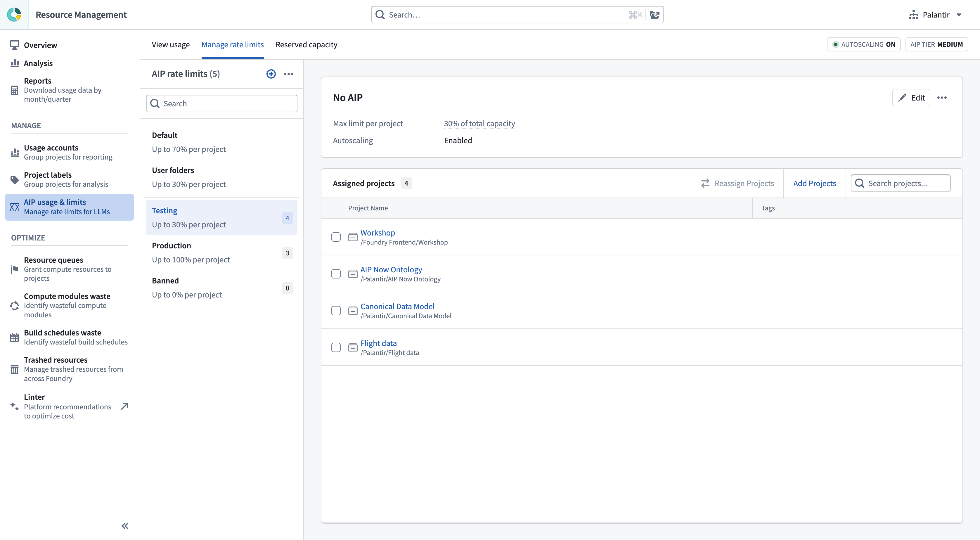Open Build schedules waste page
Image resolution: width=980 pixels, height=540 pixels.
pos(69,337)
